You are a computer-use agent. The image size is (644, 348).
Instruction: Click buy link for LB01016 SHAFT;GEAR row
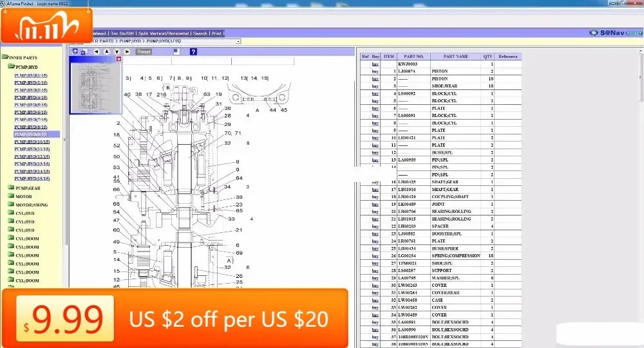375,190
